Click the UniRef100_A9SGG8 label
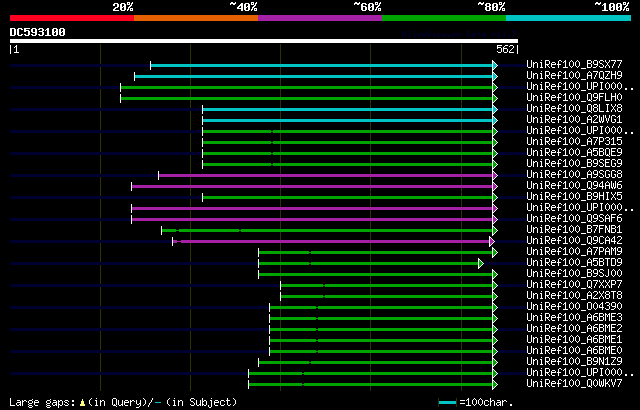The height and width of the screenshot is (410, 640). pyautogui.click(x=574, y=175)
